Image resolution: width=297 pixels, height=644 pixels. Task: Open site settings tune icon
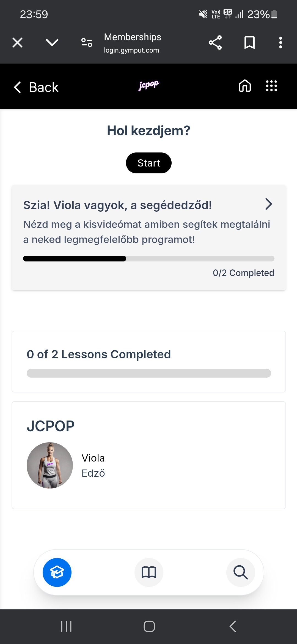coord(87,42)
